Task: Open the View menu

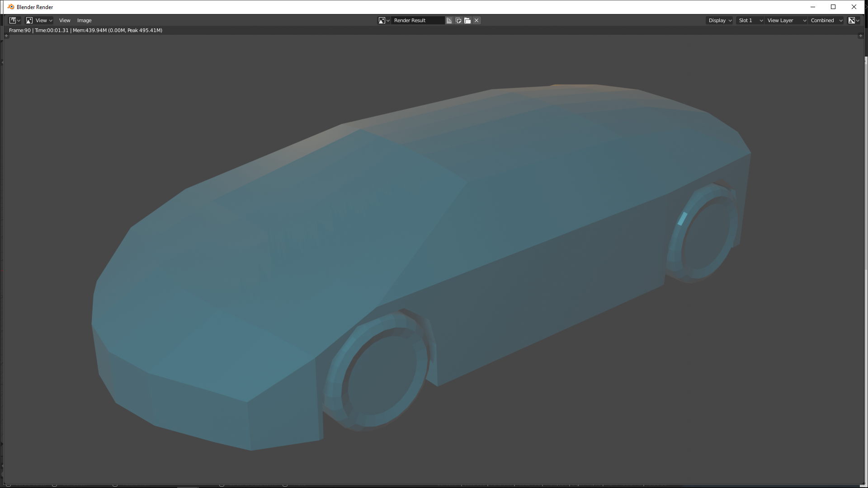Action: (x=65, y=20)
